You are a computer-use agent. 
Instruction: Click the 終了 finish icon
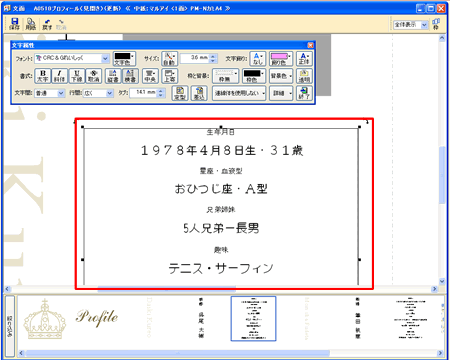304,93
